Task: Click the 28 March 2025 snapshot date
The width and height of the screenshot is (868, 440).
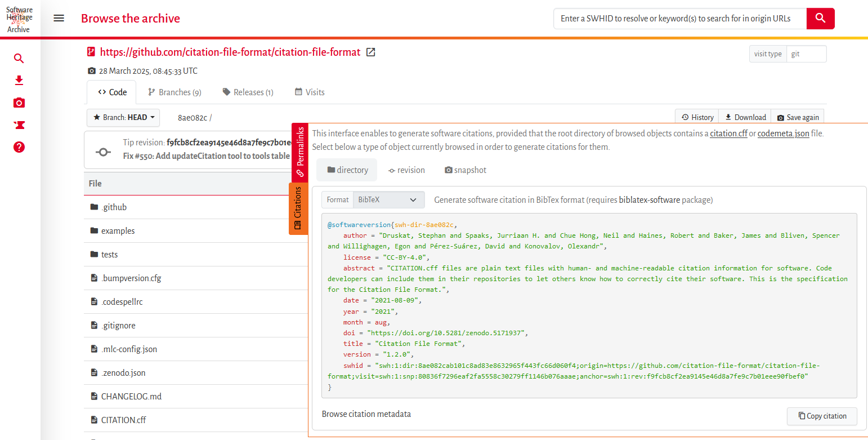Action: pos(148,71)
